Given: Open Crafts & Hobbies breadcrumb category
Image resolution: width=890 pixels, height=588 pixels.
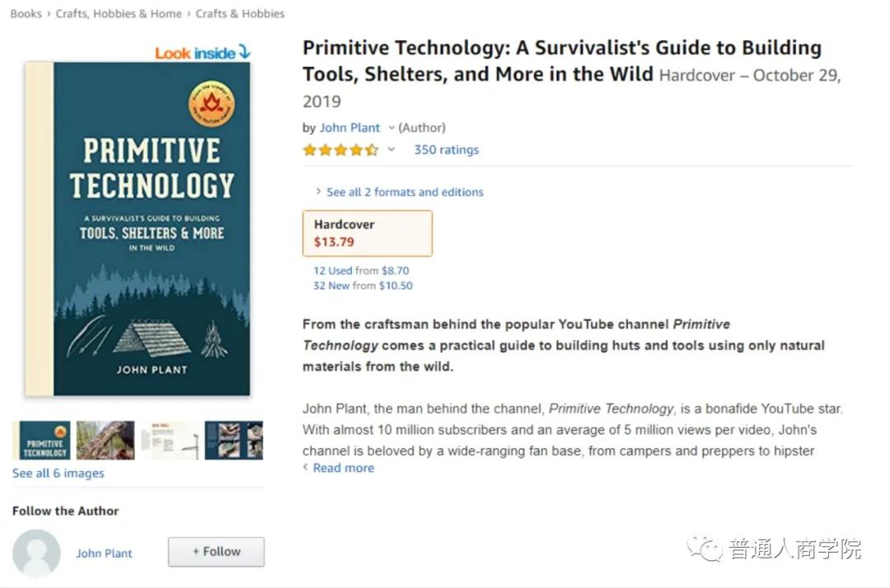Looking at the screenshot, I should pos(241,14).
